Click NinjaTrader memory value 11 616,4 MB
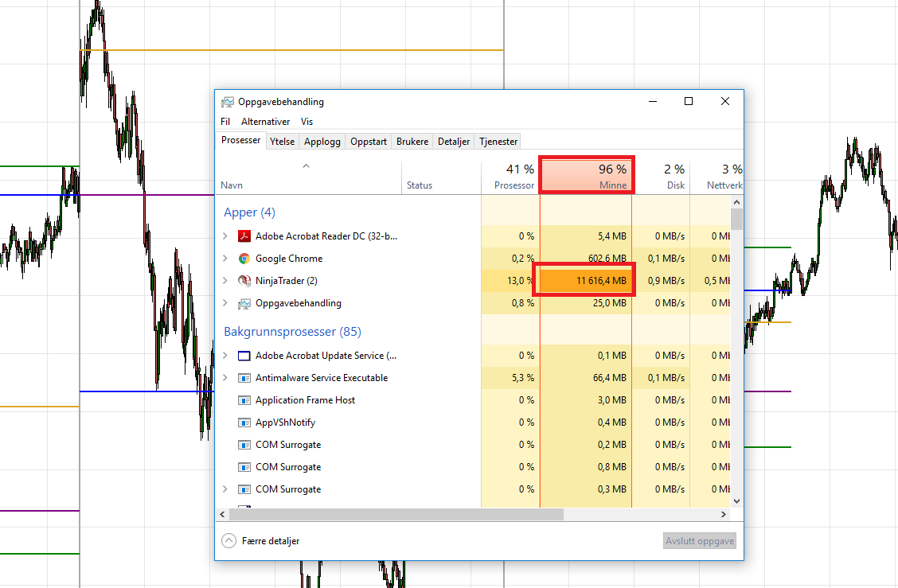 (x=601, y=281)
